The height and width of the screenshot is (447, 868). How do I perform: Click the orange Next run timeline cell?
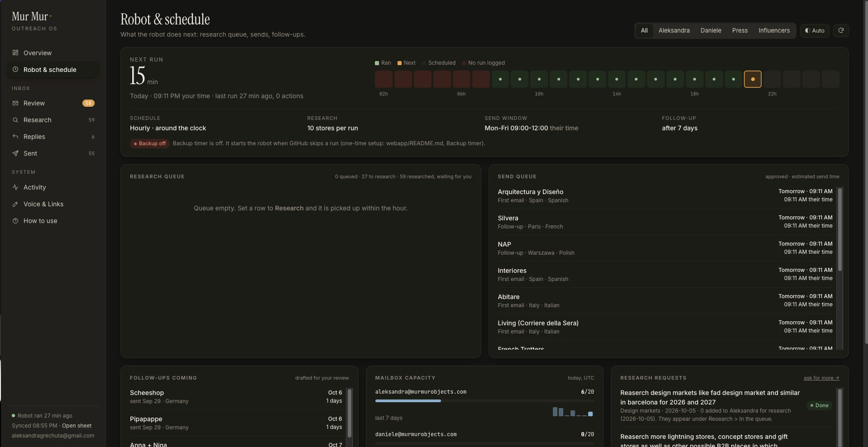(x=753, y=79)
